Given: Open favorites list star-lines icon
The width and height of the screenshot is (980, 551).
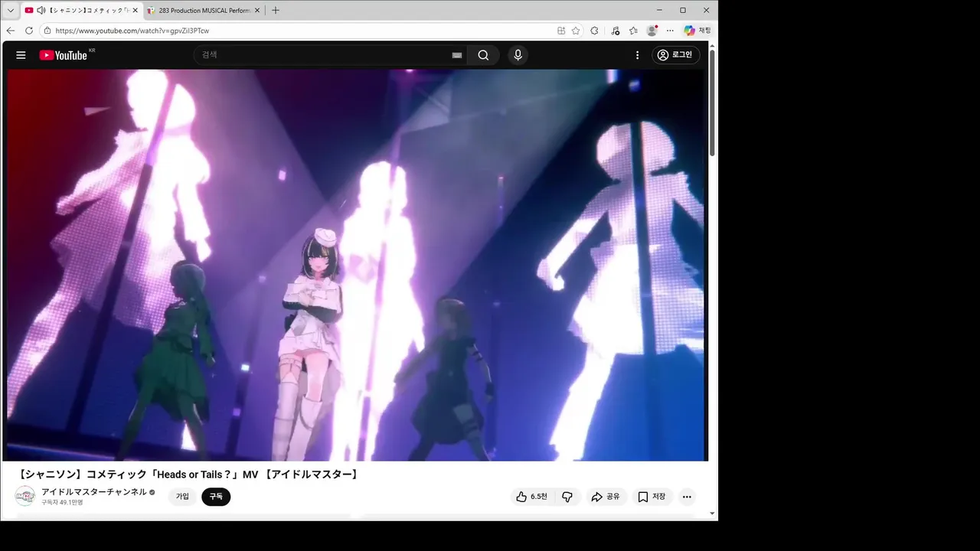Looking at the screenshot, I should pyautogui.click(x=633, y=31).
